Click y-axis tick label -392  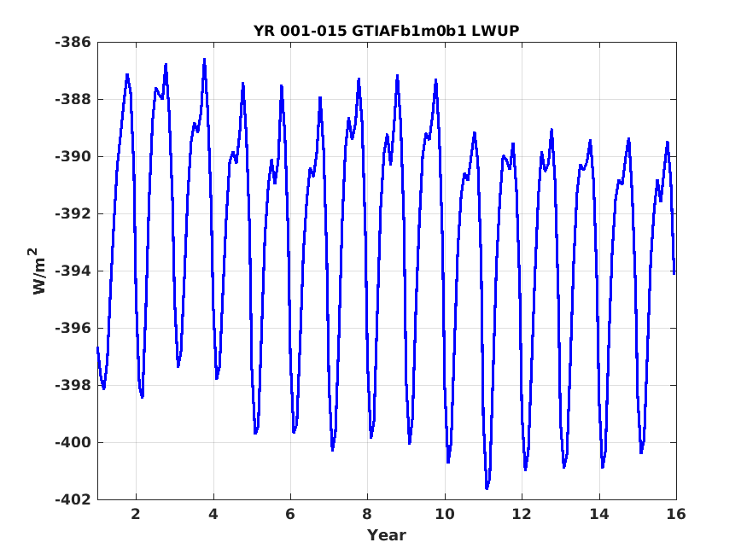[73, 213]
